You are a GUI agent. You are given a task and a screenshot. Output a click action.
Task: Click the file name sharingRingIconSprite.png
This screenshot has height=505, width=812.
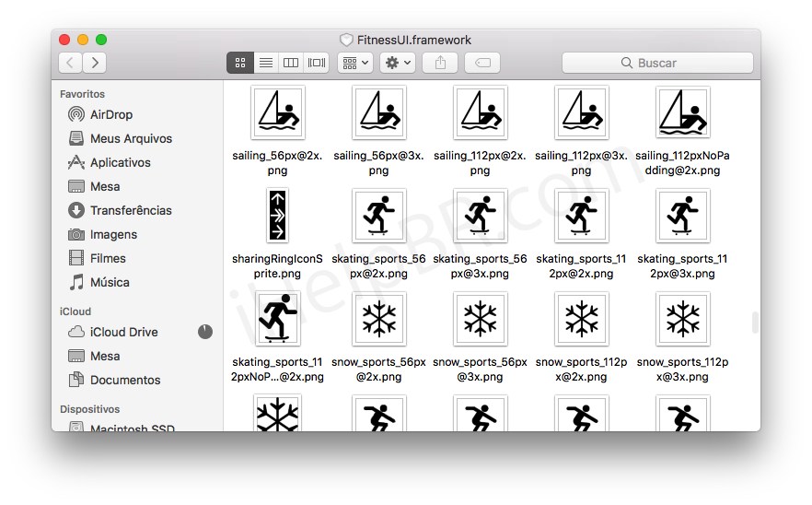[x=278, y=266]
